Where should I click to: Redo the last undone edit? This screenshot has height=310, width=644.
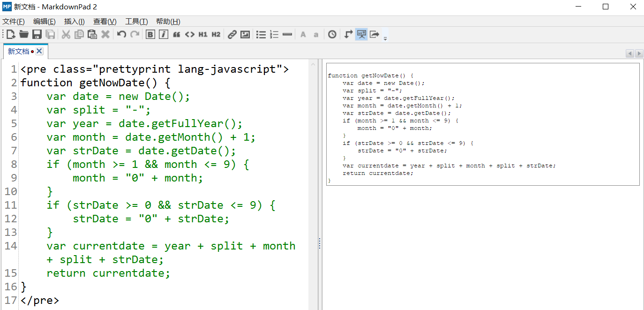[x=135, y=34]
